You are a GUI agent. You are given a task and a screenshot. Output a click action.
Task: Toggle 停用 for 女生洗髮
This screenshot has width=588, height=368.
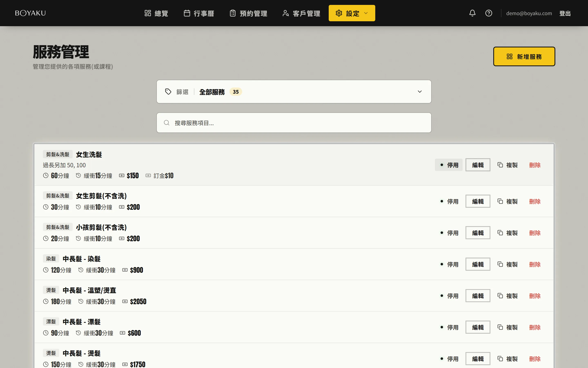[x=449, y=165]
